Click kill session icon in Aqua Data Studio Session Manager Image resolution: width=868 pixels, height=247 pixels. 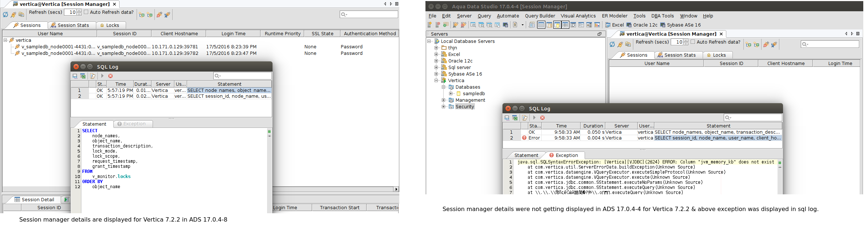766,44
